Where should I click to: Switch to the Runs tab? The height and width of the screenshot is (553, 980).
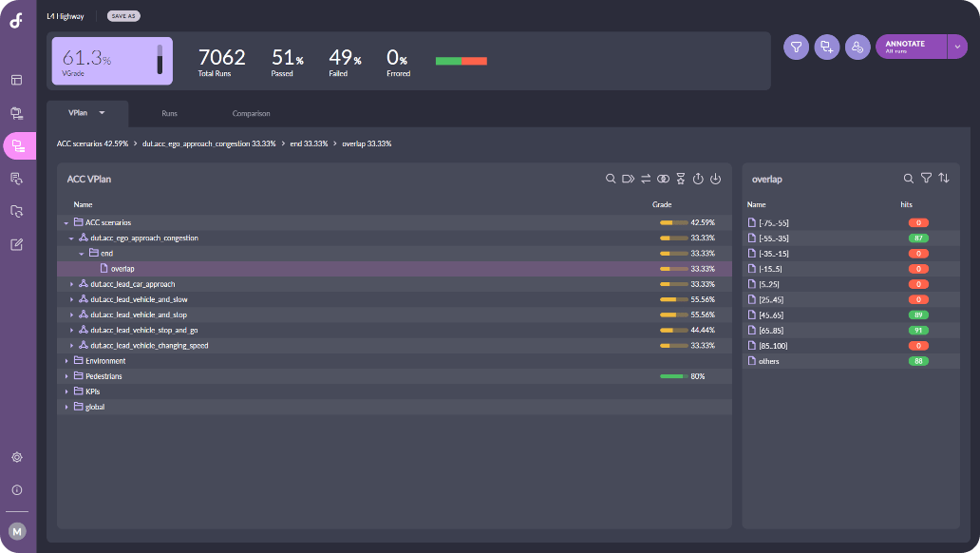[169, 113]
